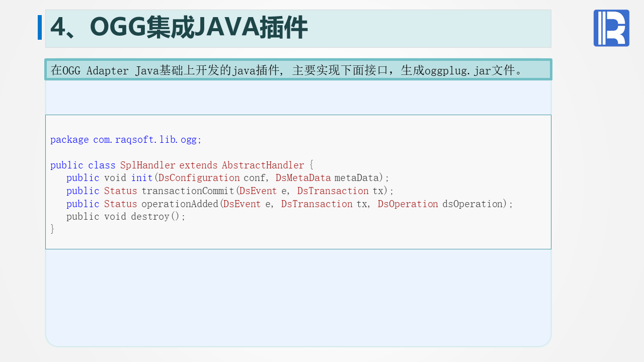
Task: Click the "public class SplHandler extends AbstractHandler" line
Action: pos(182,165)
